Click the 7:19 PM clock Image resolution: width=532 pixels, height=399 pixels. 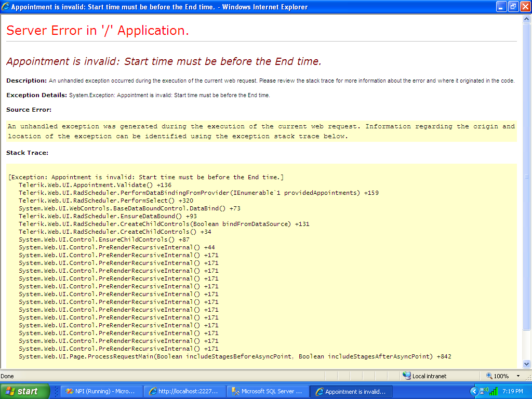click(x=513, y=391)
